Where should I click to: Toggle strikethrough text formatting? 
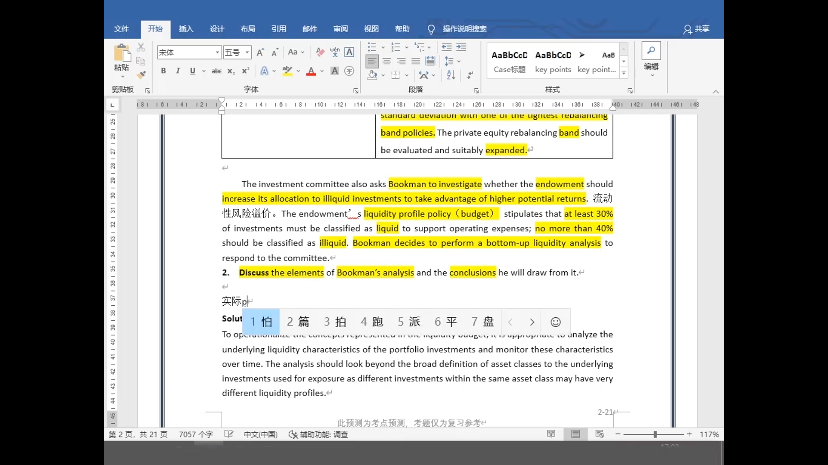pos(218,71)
